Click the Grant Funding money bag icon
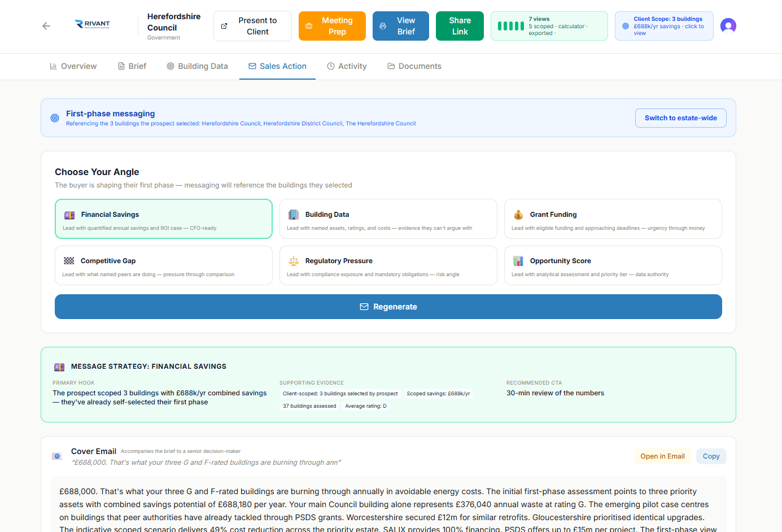The height and width of the screenshot is (532, 782). 518,215
